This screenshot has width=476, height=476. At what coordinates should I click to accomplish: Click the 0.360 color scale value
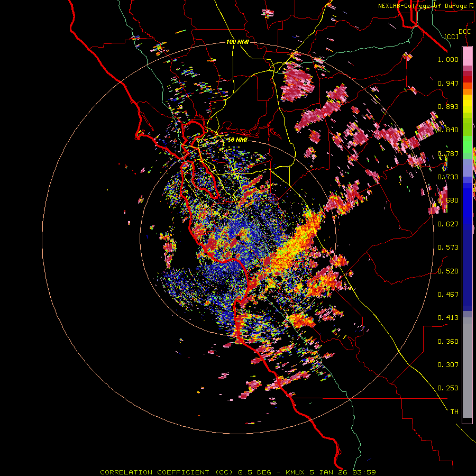[x=448, y=342]
